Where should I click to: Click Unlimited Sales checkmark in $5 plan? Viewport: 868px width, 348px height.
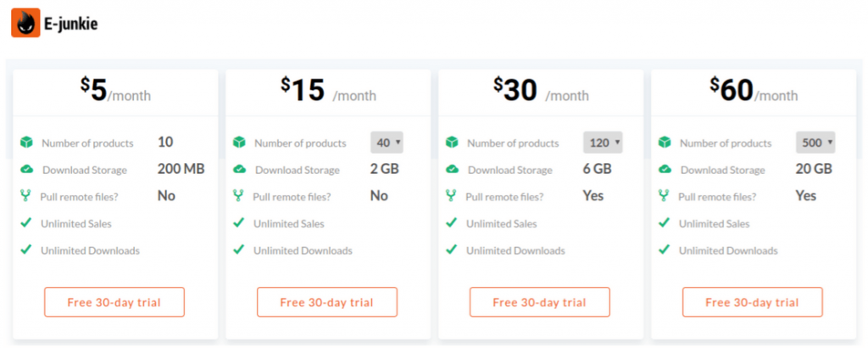[x=26, y=222]
